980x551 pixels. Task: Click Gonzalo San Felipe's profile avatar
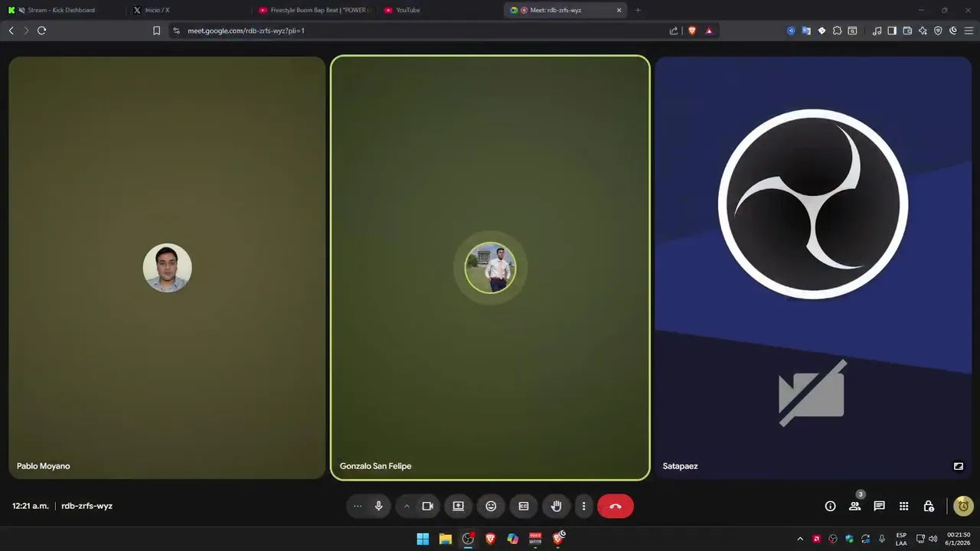pyautogui.click(x=490, y=268)
